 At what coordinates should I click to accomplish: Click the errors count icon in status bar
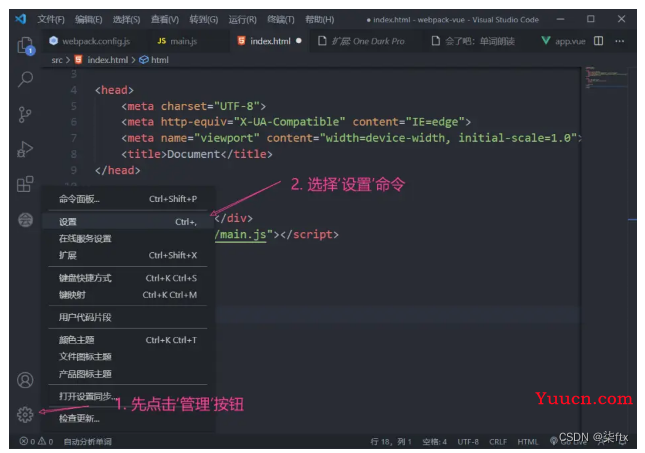pyautogui.click(x=27, y=441)
